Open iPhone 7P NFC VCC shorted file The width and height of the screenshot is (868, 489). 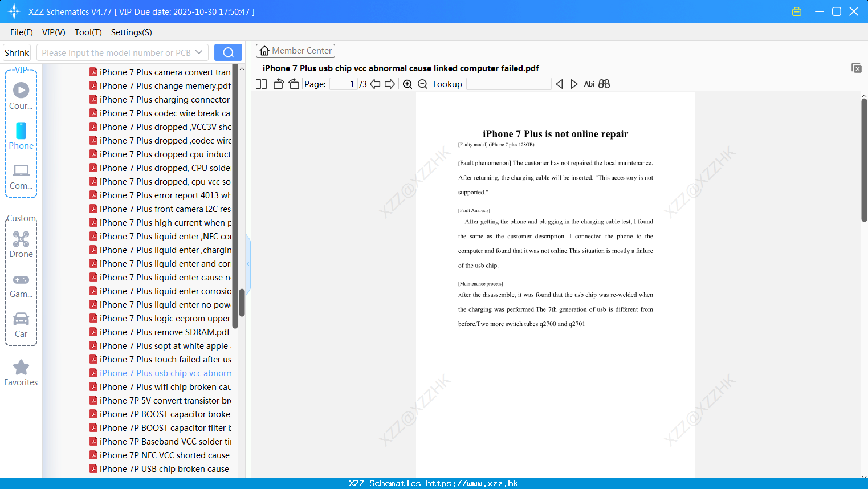coord(160,455)
